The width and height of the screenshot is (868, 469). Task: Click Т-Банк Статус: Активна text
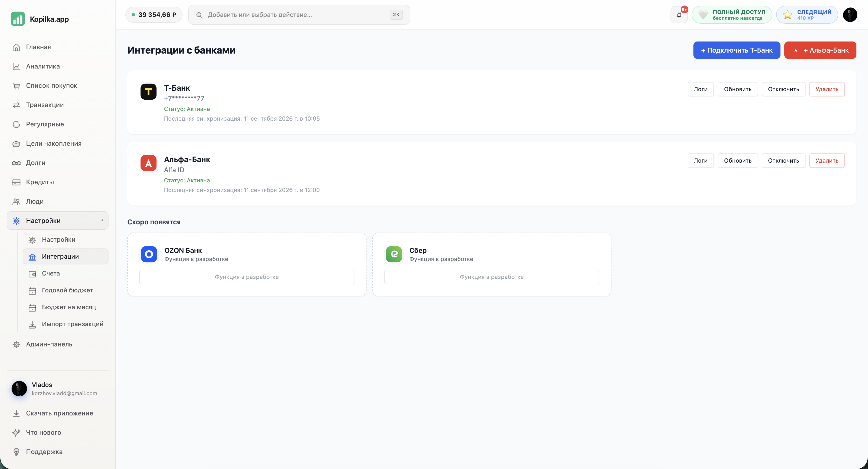point(187,109)
